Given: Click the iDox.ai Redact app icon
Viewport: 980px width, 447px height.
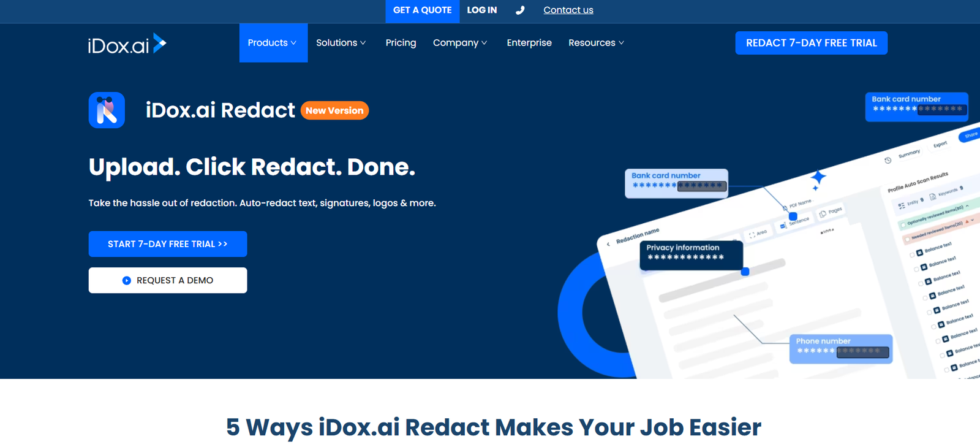Looking at the screenshot, I should tap(107, 110).
